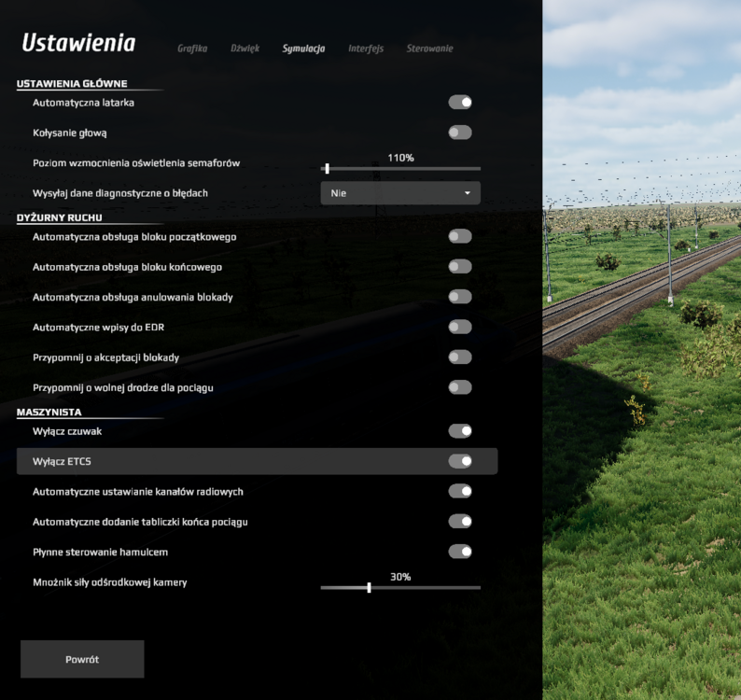Toggle the Wyłącz ETCS switch

(460, 461)
